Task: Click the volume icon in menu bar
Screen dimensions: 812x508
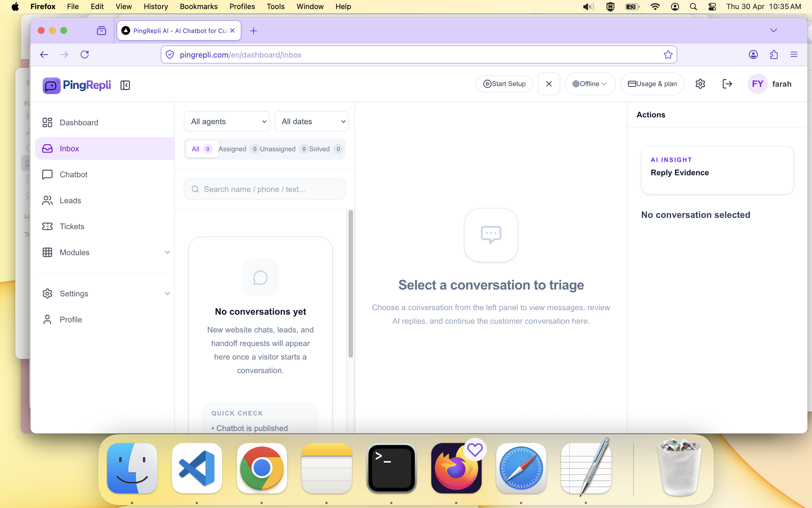Action: coord(588,6)
